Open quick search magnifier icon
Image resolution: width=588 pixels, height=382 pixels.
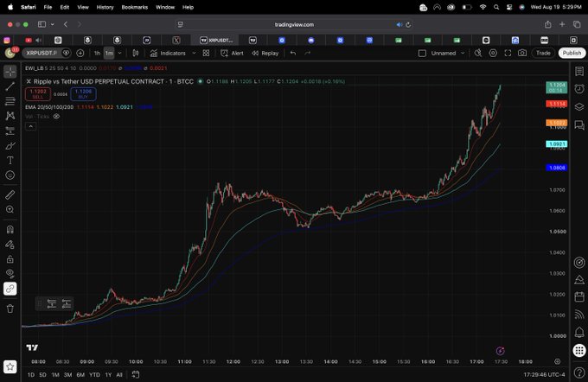pyautogui.click(x=478, y=54)
